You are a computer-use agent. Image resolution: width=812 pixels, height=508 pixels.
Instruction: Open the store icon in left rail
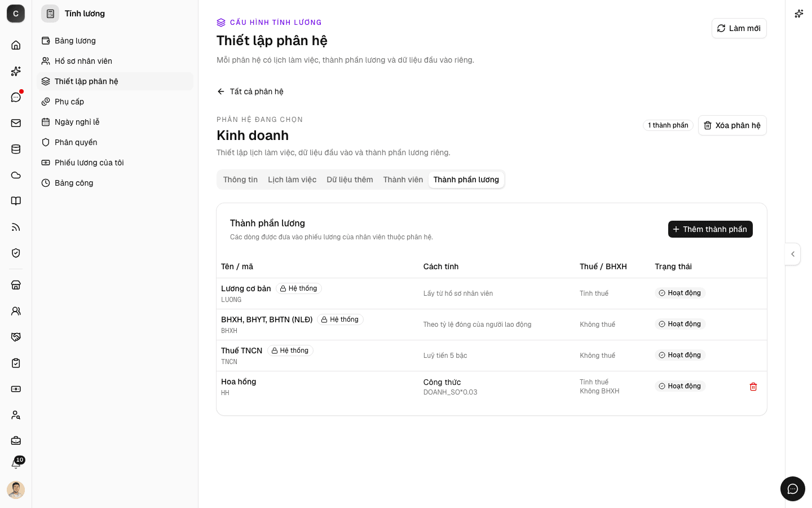click(x=16, y=285)
